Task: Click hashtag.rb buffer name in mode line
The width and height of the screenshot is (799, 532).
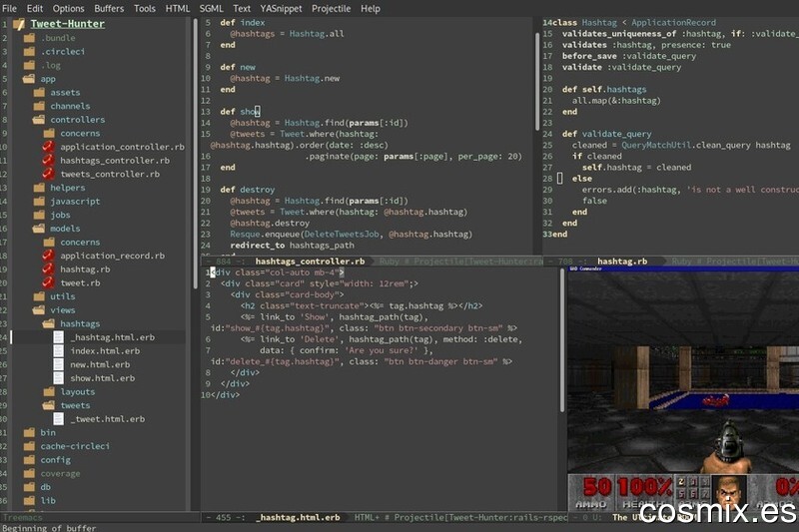Action: pyautogui.click(x=622, y=262)
